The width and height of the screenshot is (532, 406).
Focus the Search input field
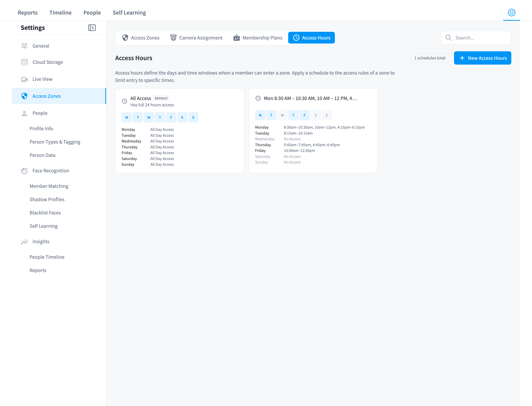476,38
